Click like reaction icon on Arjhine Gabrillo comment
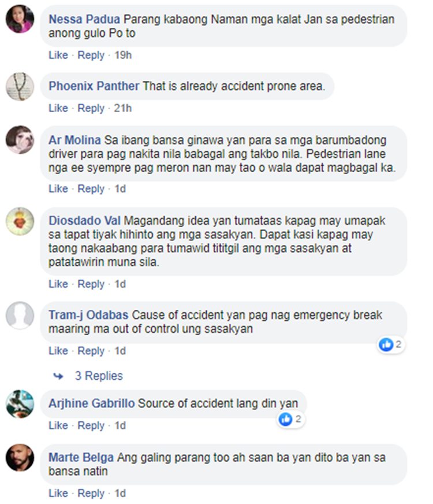This screenshot has height=504, width=433. click(x=286, y=419)
